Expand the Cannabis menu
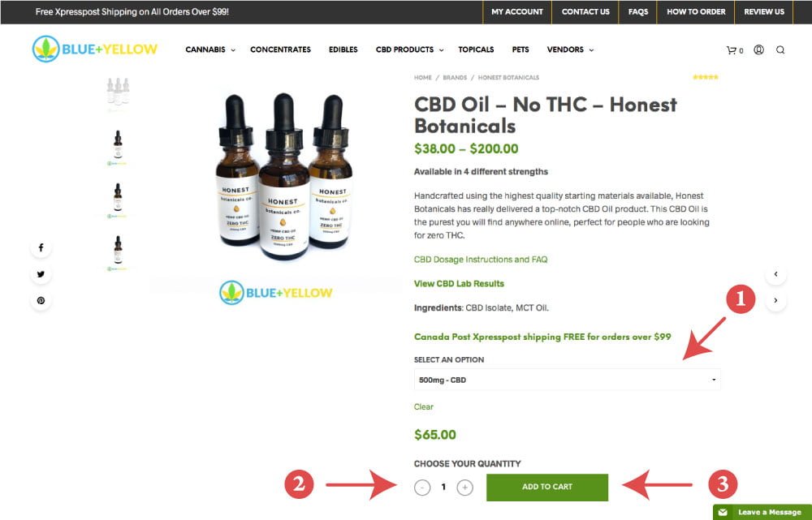812x520 pixels. [210, 49]
